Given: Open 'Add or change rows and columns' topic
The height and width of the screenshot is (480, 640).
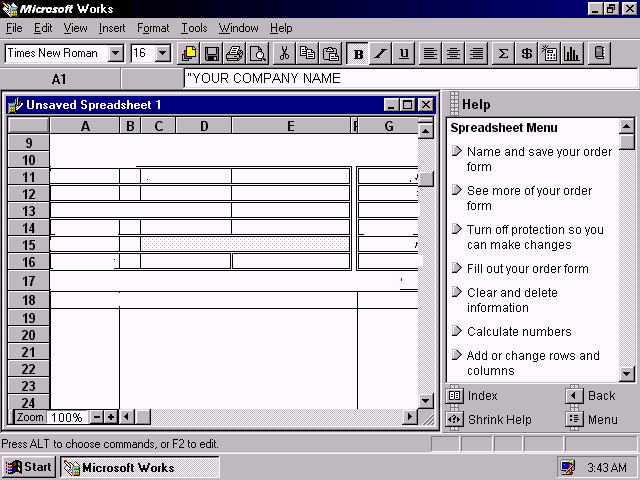Looking at the screenshot, I should click(x=533, y=363).
